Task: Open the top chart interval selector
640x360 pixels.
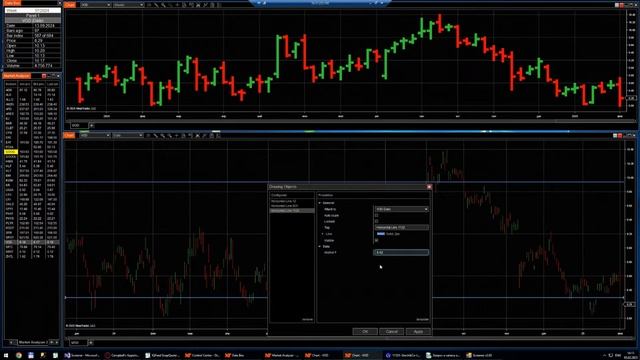Action: [128, 5]
